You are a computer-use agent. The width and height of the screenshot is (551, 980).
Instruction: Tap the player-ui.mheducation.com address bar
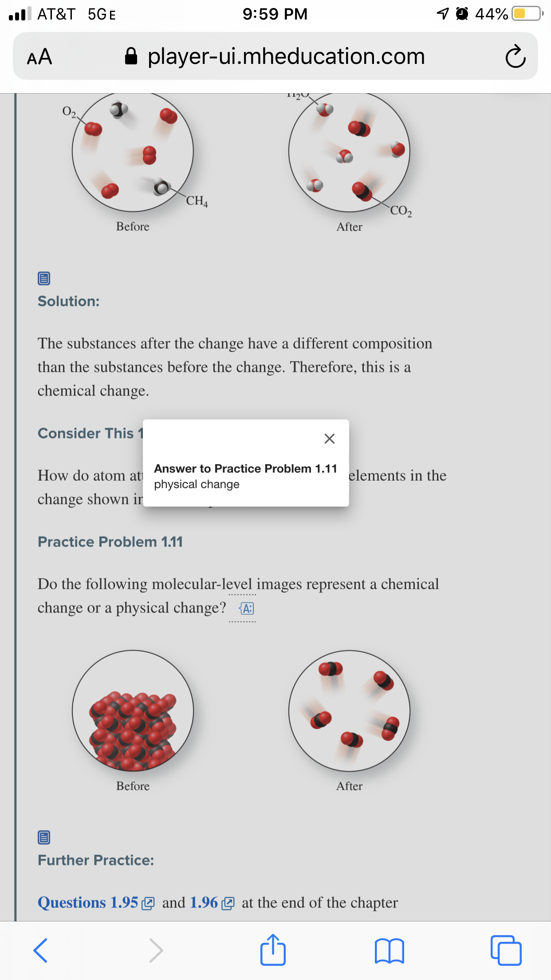(275, 56)
